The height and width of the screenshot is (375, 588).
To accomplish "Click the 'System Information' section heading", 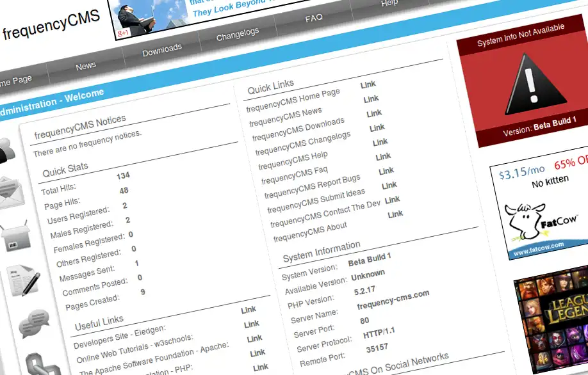I will pyautogui.click(x=322, y=251).
